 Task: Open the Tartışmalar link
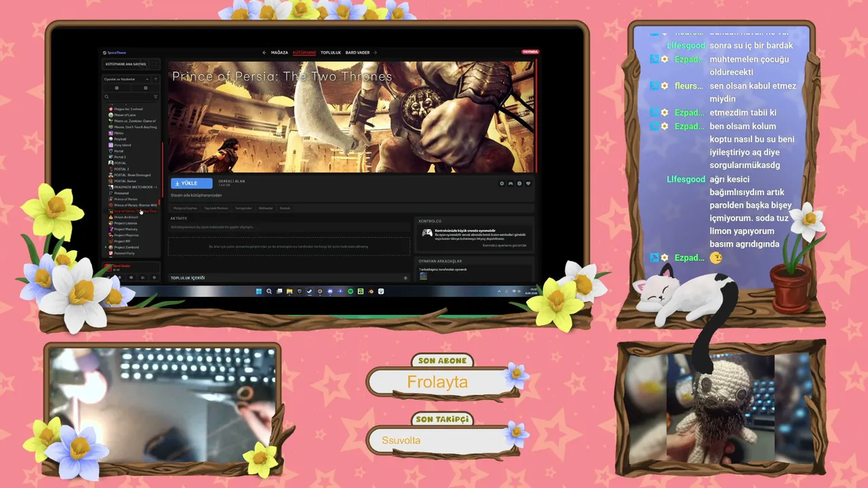(243, 208)
